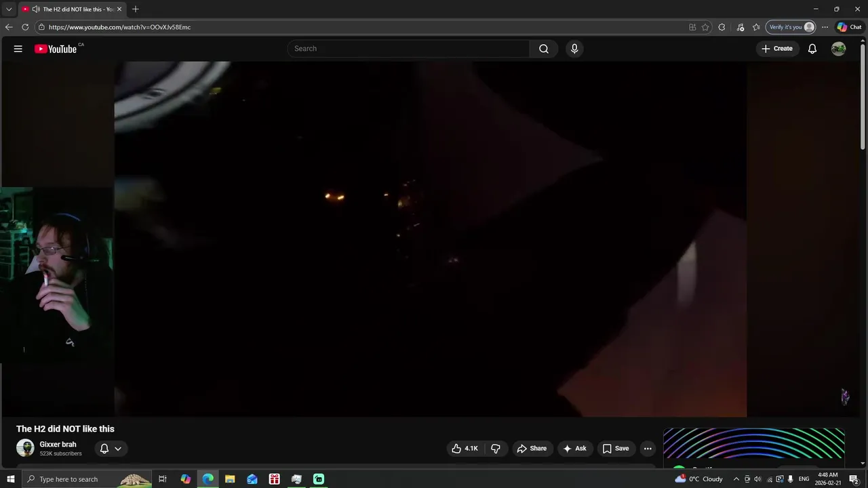The image size is (868, 488).
Task: Go back in browser history
Action: point(9,27)
